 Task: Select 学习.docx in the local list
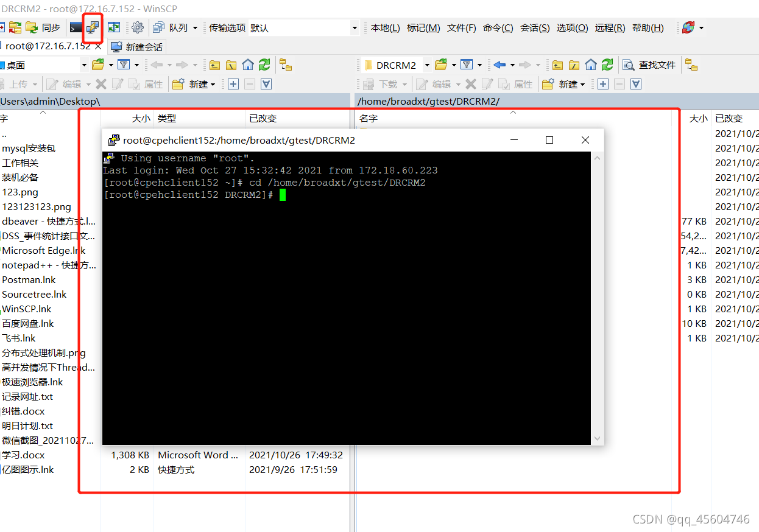[23, 455]
